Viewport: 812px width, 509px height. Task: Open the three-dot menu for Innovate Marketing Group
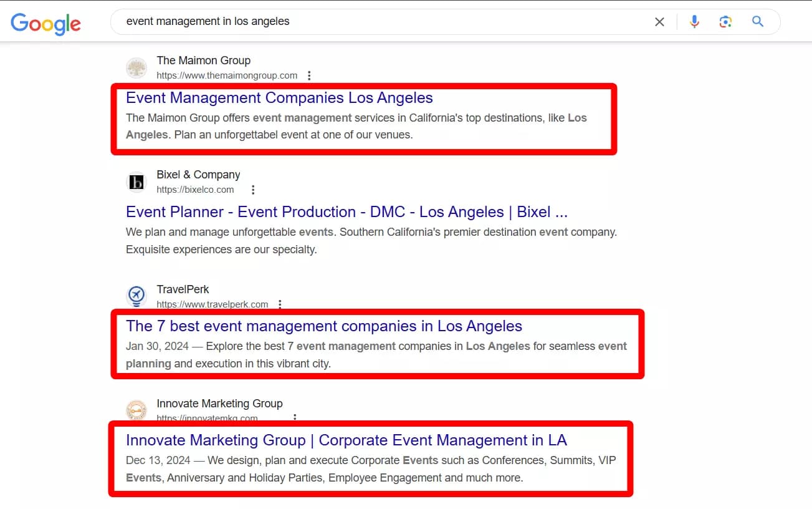(295, 418)
